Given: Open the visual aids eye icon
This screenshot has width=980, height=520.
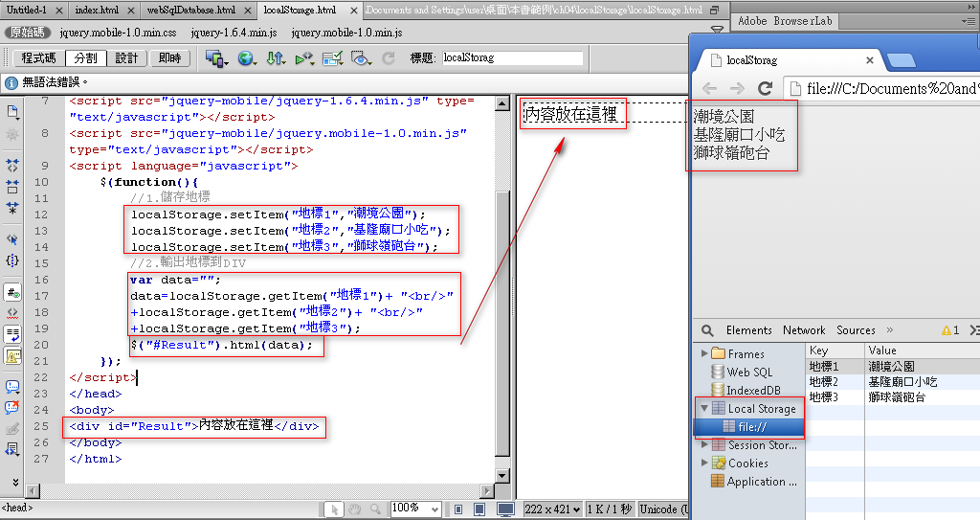Looking at the screenshot, I should pos(361,58).
